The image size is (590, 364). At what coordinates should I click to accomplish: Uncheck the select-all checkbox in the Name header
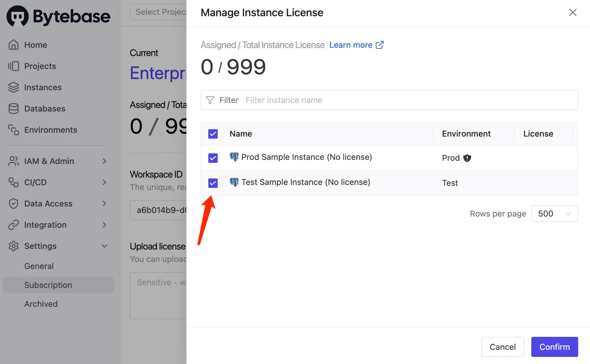coord(213,134)
